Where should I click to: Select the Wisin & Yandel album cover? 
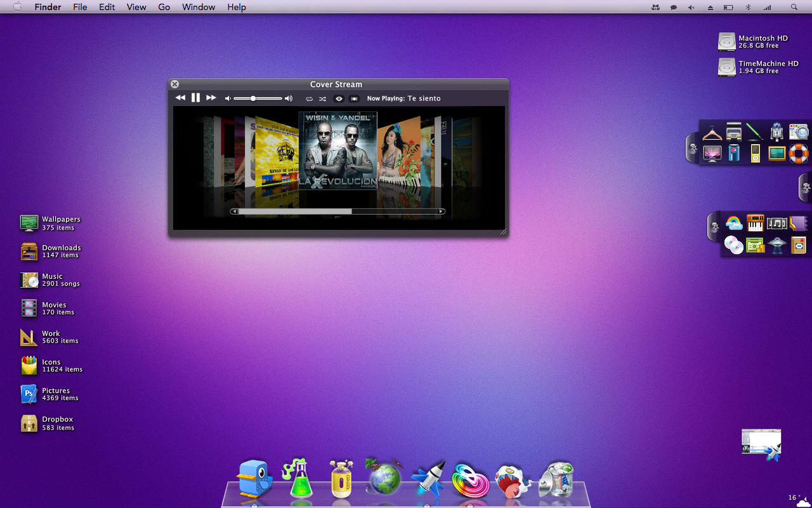[x=338, y=150]
